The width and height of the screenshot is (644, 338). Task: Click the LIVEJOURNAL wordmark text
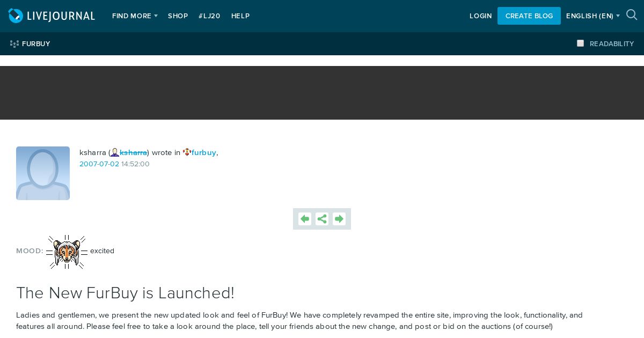[61, 16]
